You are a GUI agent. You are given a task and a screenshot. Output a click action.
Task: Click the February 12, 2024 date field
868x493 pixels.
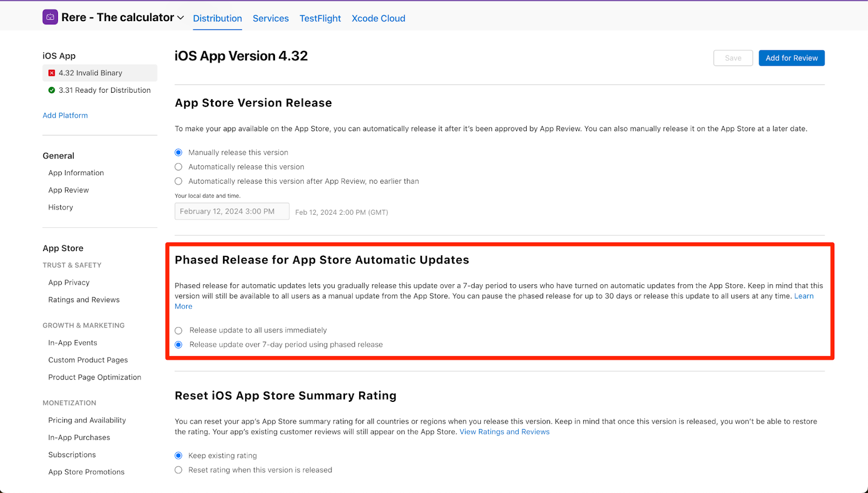(x=232, y=212)
